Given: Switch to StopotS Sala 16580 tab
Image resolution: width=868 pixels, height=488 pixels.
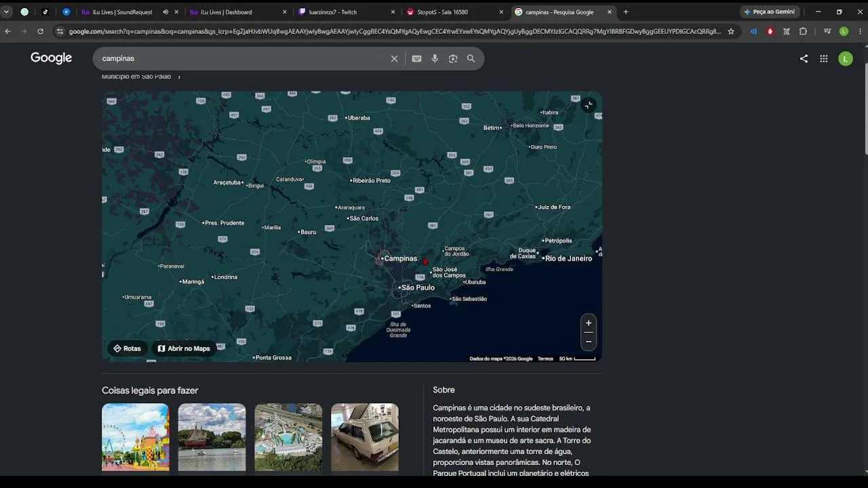Looking at the screenshot, I should [x=448, y=12].
